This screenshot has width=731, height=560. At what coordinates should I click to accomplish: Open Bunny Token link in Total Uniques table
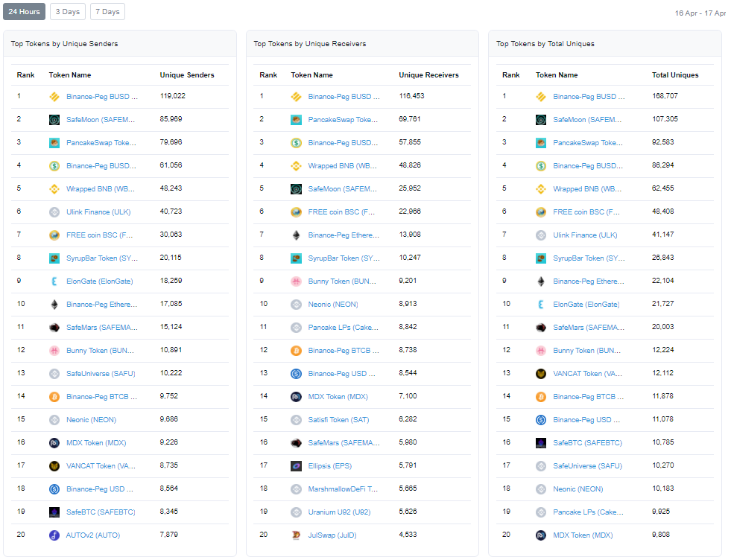pos(587,350)
